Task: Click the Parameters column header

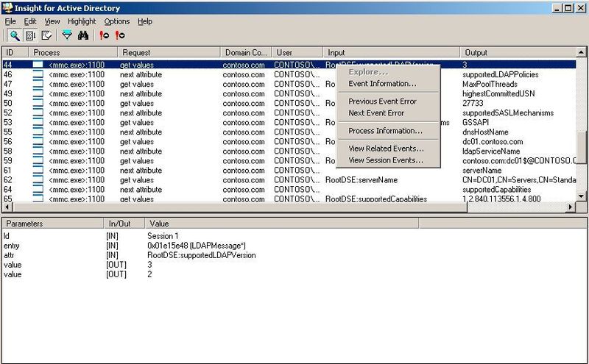Action: click(52, 224)
